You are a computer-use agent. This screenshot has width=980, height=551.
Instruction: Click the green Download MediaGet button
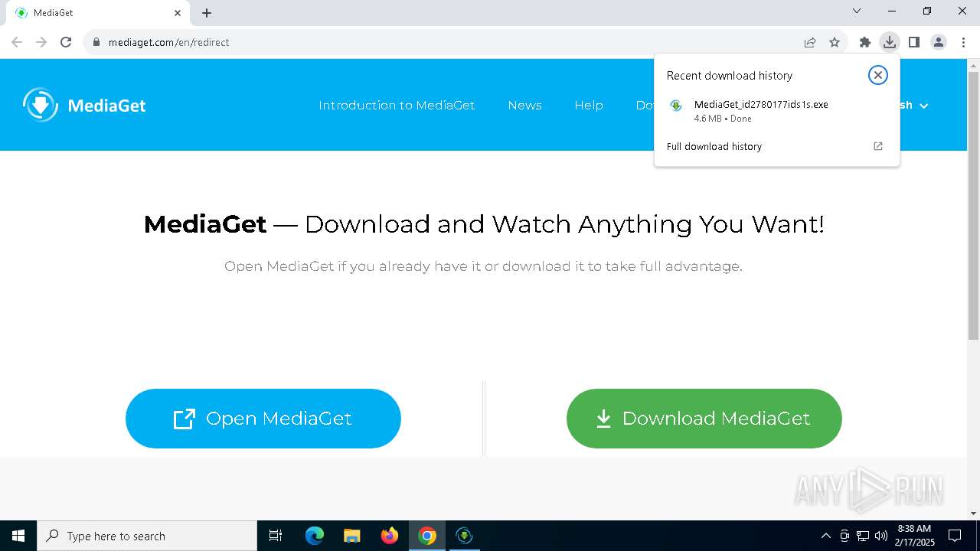coord(704,419)
